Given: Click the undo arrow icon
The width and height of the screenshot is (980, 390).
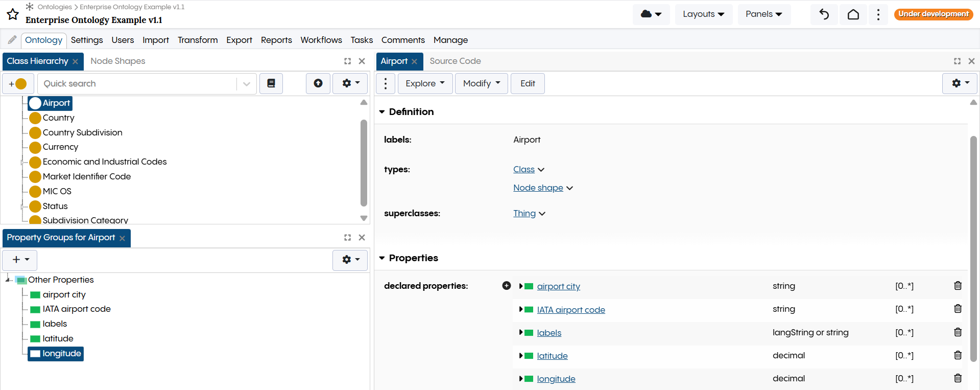Looking at the screenshot, I should point(824,14).
